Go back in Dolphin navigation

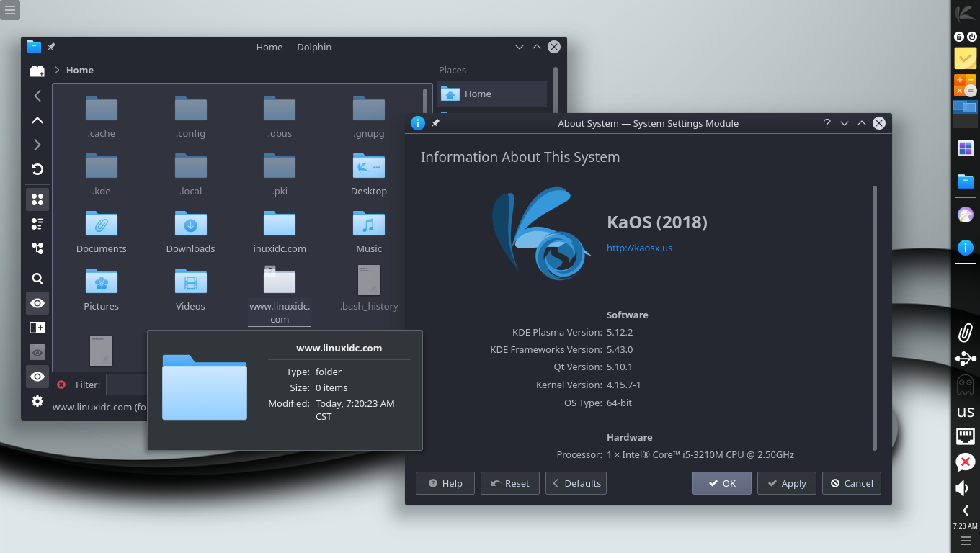pyautogui.click(x=37, y=95)
